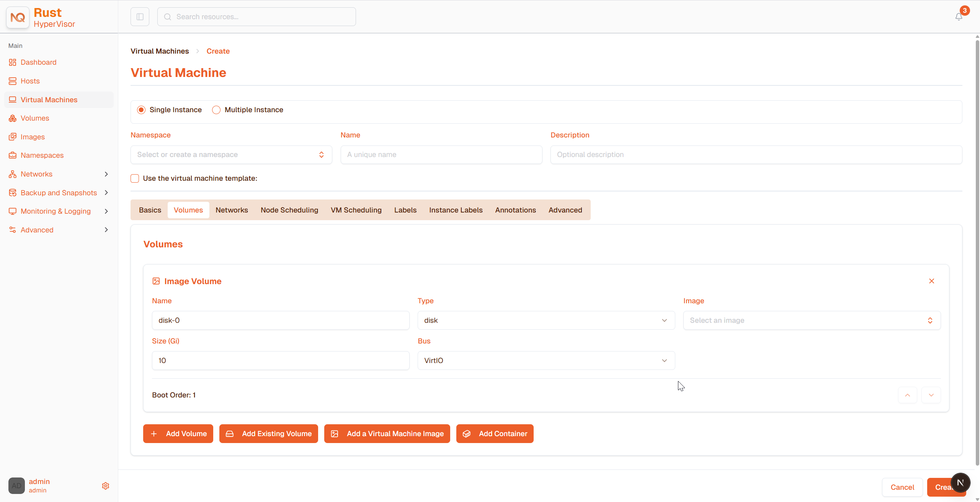This screenshot has height=502, width=980.
Task: Click the Hosts server icon
Action: click(x=13, y=81)
